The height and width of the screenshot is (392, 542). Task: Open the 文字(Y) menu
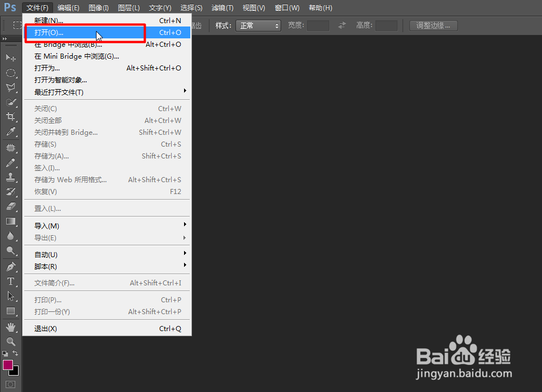pos(160,7)
